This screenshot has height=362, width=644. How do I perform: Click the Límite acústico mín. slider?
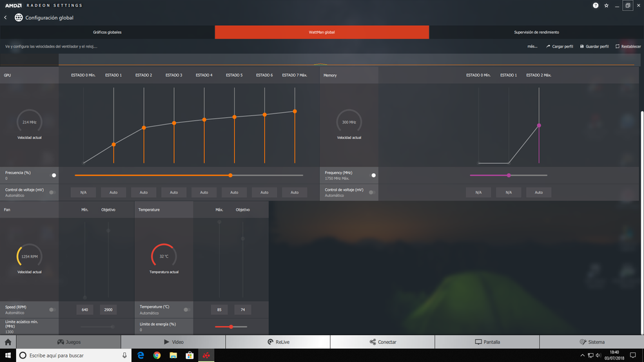97,327
